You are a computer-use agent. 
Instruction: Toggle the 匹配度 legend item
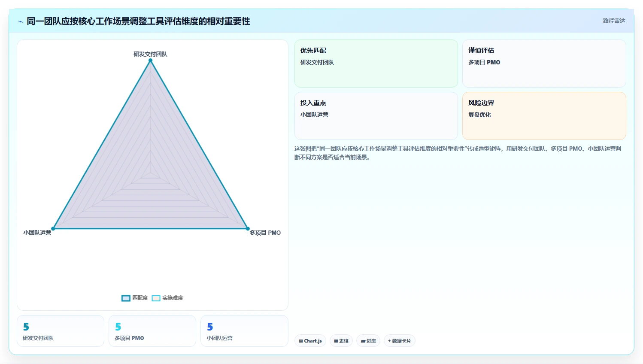[x=135, y=298]
